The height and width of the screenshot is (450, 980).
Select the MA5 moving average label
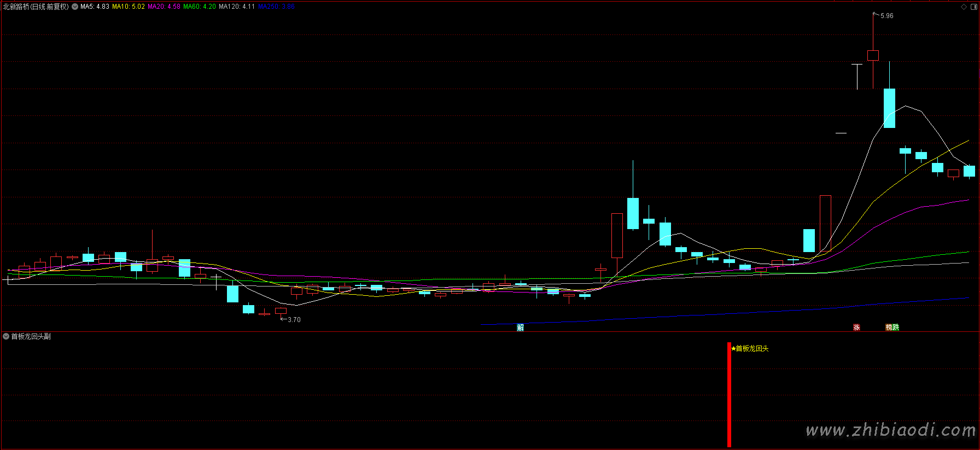point(95,7)
